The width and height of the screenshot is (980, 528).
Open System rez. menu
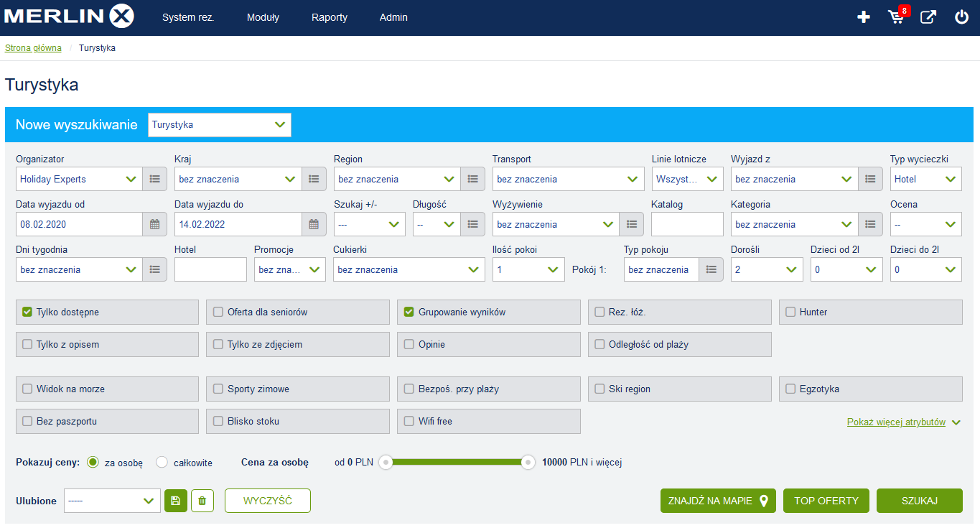click(x=188, y=17)
